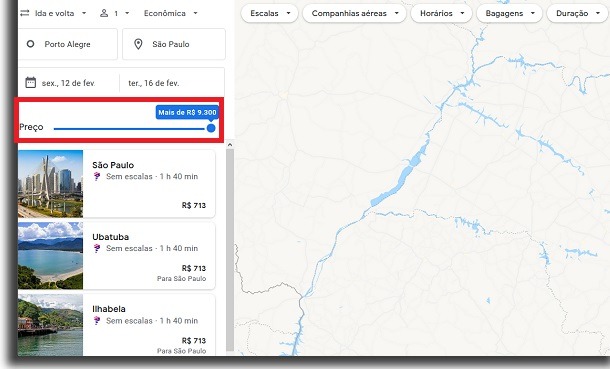Image resolution: width=610 pixels, height=369 pixels.
Task: Click the R$ 713 price on Ilhabela card
Action: click(194, 341)
